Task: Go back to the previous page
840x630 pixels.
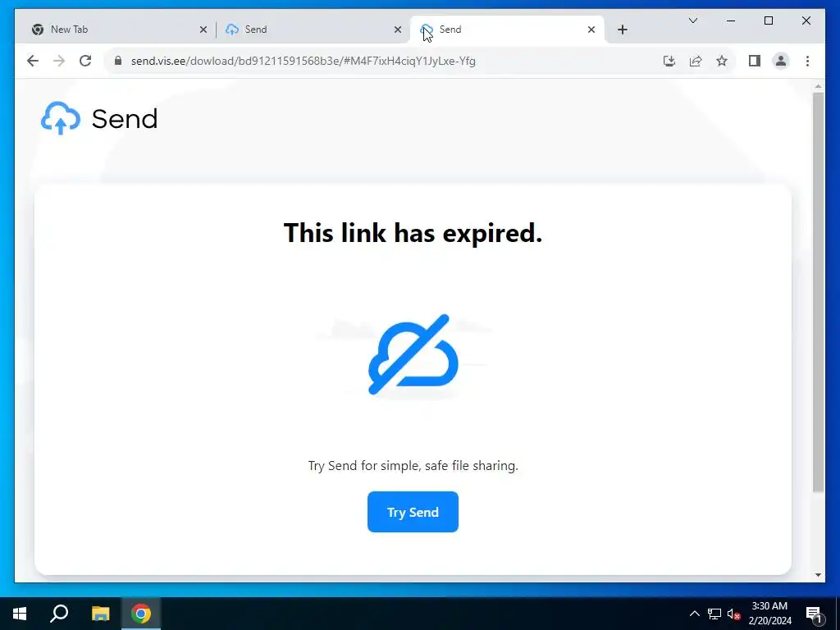Action: 33,61
